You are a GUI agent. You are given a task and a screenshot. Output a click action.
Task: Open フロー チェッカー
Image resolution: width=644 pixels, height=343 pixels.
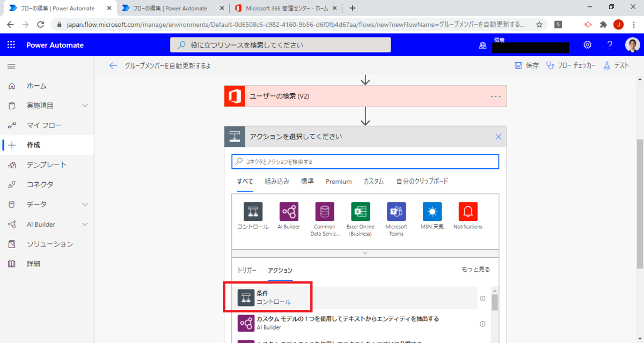(x=571, y=65)
